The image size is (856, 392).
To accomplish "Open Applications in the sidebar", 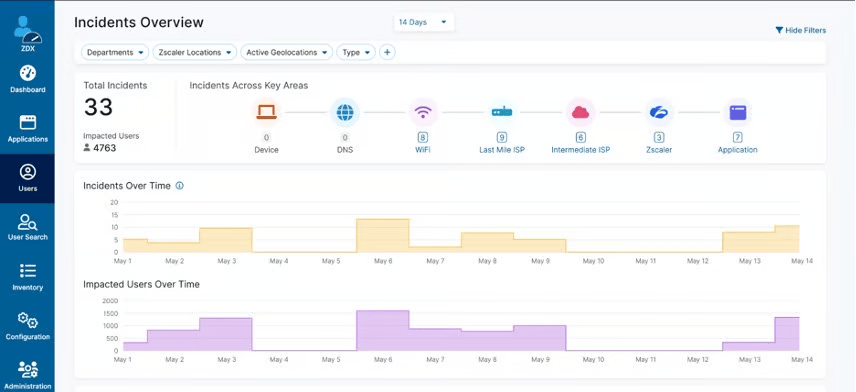I will pos(27,129).
